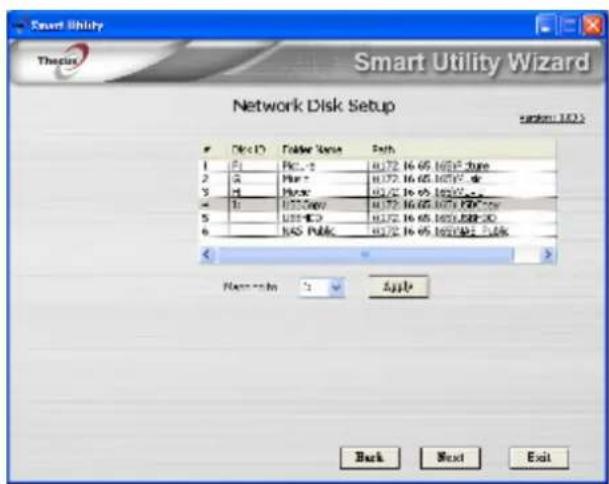Select row 2 in the folder table
This screenshot has width=609, height=484.
pyautogui.click(x=378, y=179)
